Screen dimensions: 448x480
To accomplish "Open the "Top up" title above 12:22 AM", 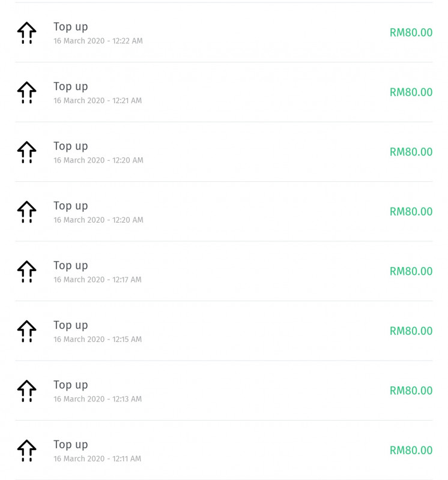I will pos(70,26).
